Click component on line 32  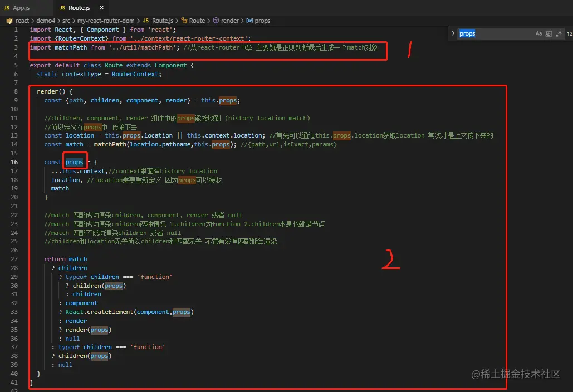click(81, 303)
